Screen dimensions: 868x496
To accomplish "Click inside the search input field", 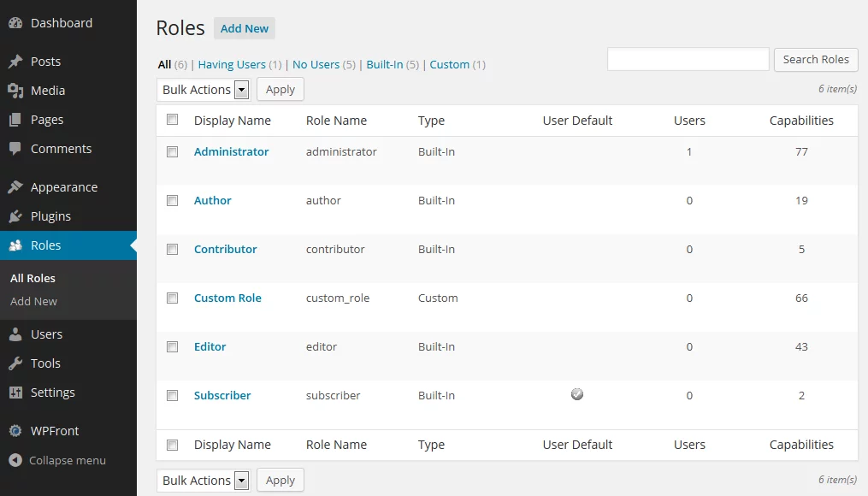I will [688, 59].
